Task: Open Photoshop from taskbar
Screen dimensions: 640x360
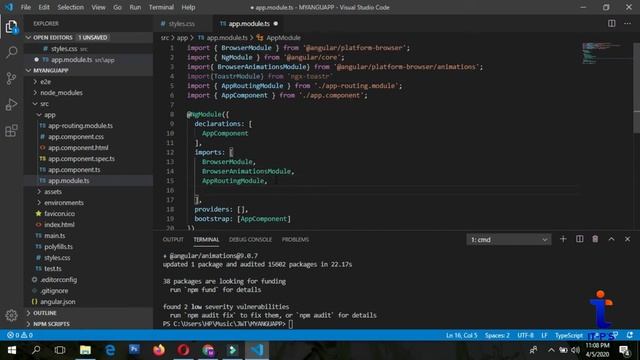Action: coord(134,350)
